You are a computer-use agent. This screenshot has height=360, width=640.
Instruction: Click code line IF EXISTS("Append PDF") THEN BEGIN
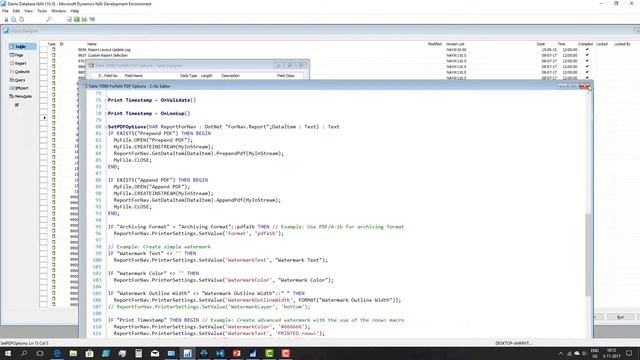pyautogui.click(x=158, y=180)
